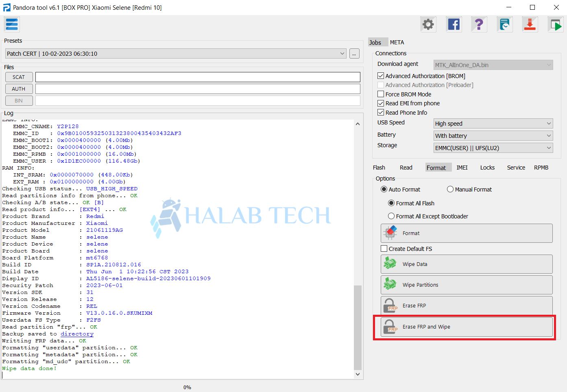Click the AUTH file button
567x392 pixels.
pyautogui.click(x=19, y=89)
